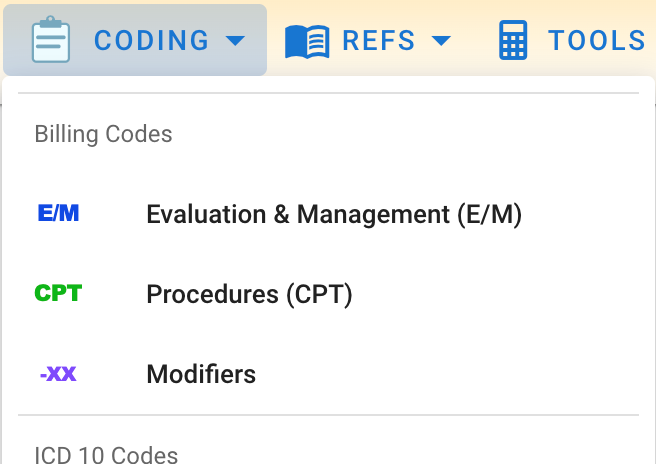The width and height of the screenshot is (656, 464).
Task: Open Evaluation & Management (E/M) entry
Action: click(334, 214)
